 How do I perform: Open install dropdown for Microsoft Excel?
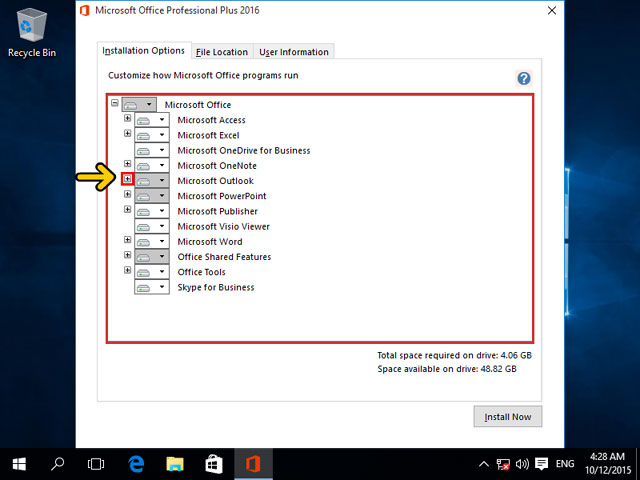[x=152, y=135]
